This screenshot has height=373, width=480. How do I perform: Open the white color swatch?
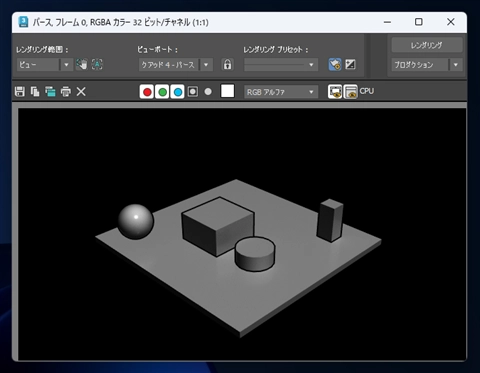coord(227,91)
